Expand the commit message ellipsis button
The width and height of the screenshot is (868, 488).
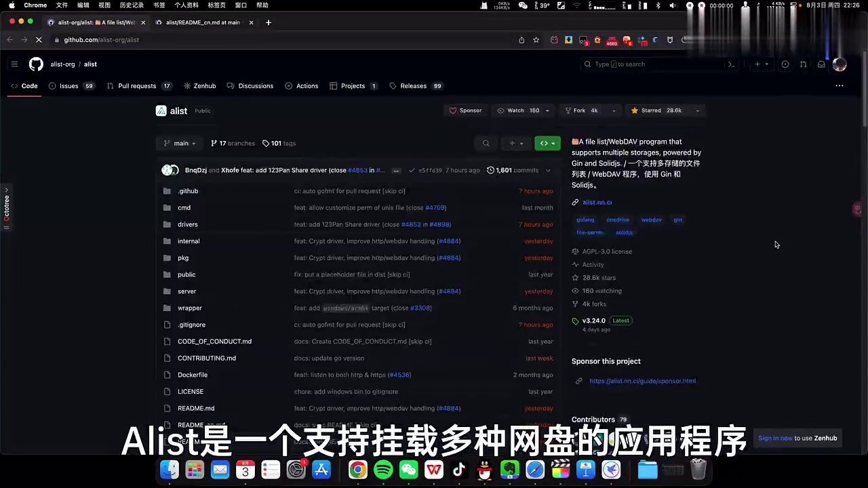(396, 171)
